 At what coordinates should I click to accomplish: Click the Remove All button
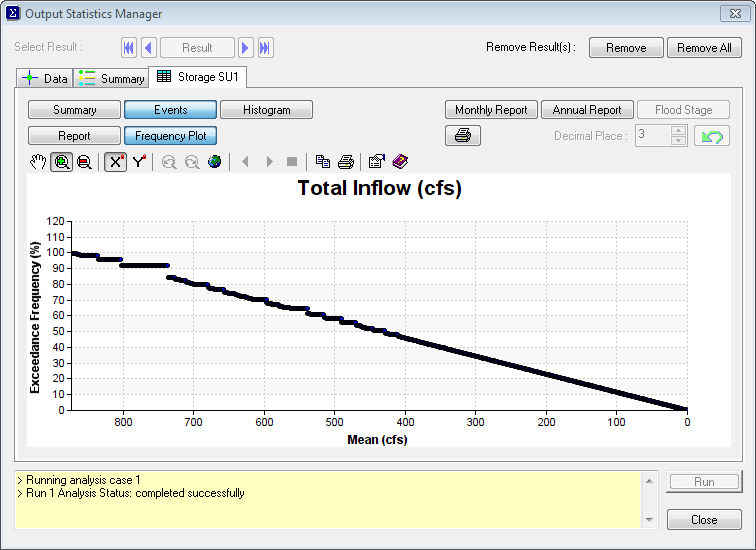704,48
